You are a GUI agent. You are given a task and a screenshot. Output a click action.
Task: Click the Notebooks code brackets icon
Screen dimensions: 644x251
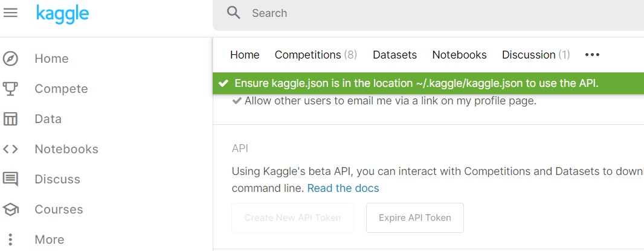[10, 149]
